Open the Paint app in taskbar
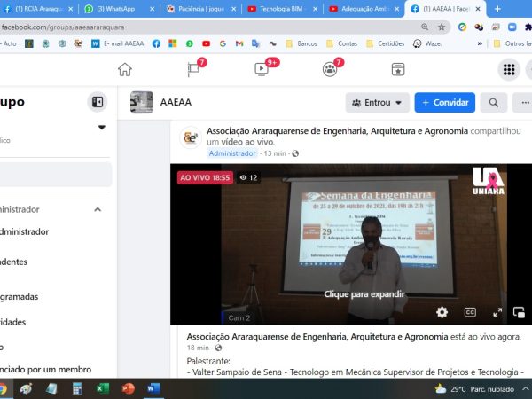 (x=26, y=388)
